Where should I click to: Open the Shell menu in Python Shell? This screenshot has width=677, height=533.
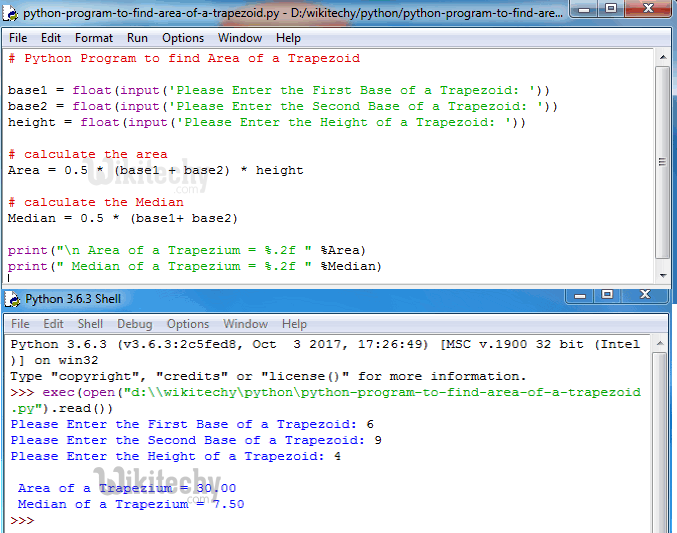tap(90, 324)
